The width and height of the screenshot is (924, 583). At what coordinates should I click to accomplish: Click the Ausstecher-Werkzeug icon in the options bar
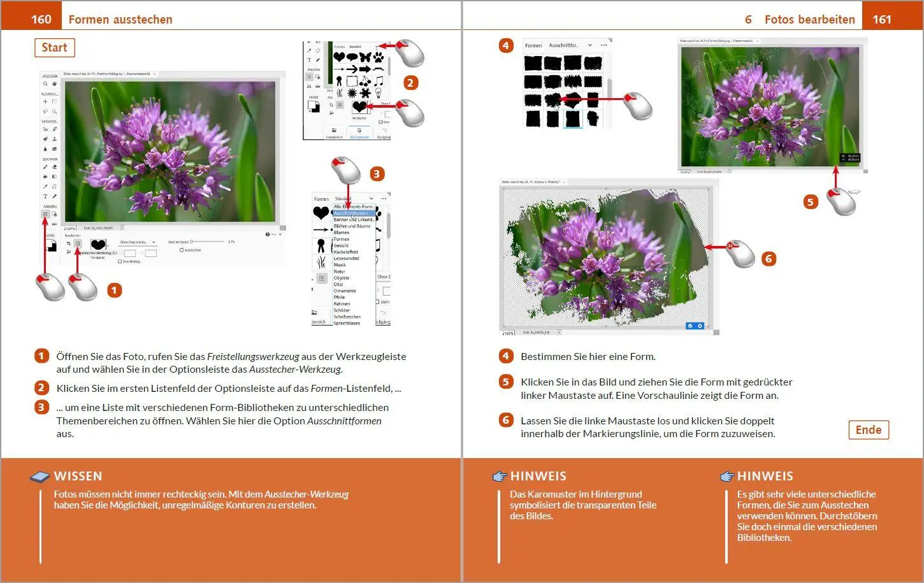pos(78,243)
